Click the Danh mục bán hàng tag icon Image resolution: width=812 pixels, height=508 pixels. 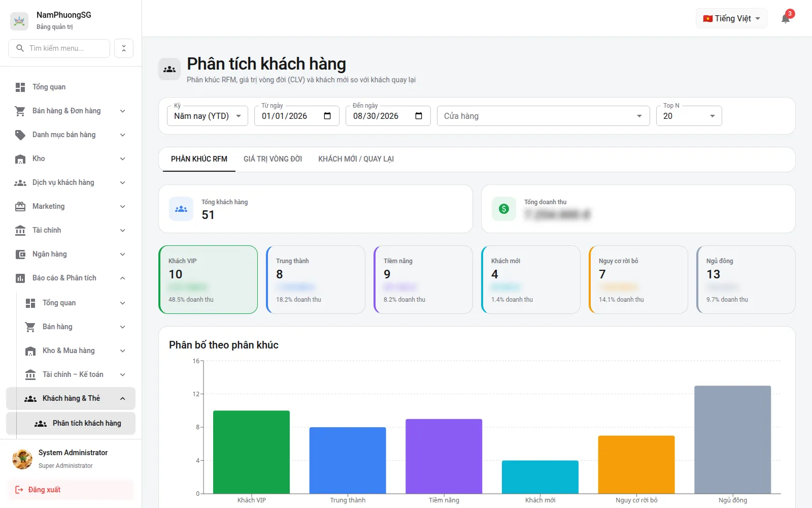coord(20,135)
